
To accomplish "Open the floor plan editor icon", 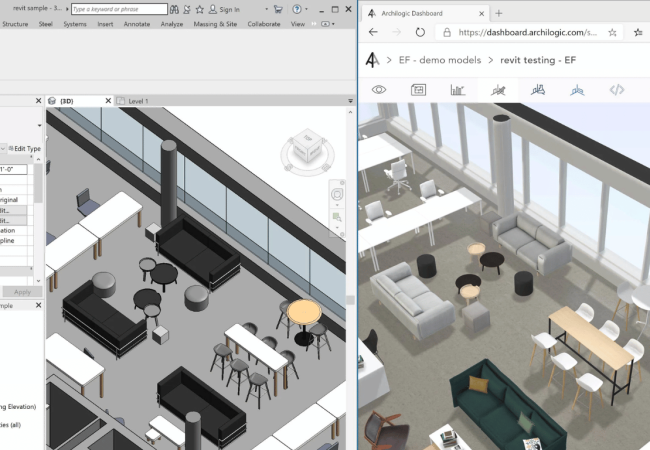I will pos(418,90).
